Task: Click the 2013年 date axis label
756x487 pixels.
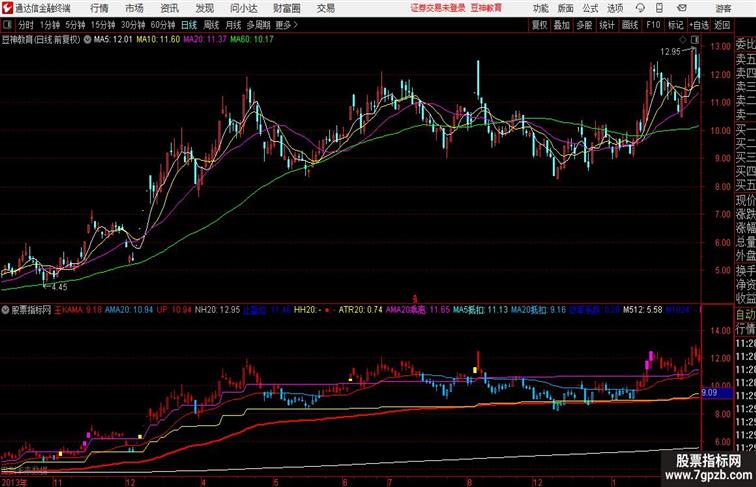Action: [x=14, y=482]
